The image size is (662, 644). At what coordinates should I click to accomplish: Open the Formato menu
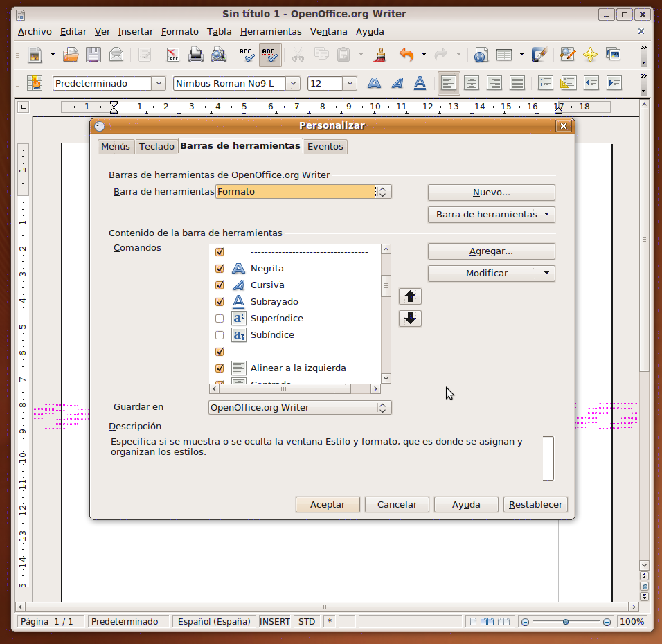pos(180,32)
